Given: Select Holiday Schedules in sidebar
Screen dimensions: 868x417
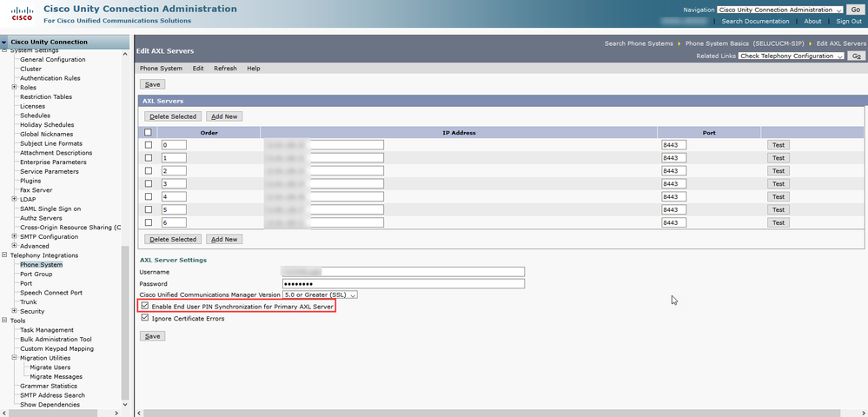Looking at the screenshot, I should (47, 124).
